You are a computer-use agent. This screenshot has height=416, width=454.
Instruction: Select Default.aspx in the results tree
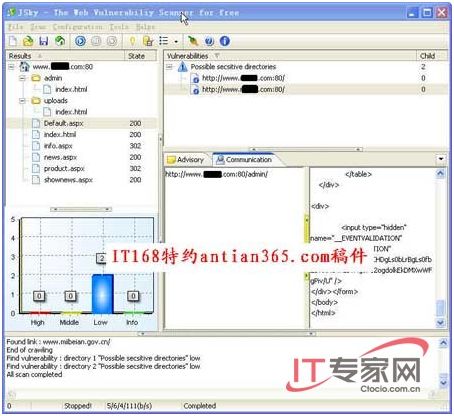pyautogui.click(x=63, y=123)
